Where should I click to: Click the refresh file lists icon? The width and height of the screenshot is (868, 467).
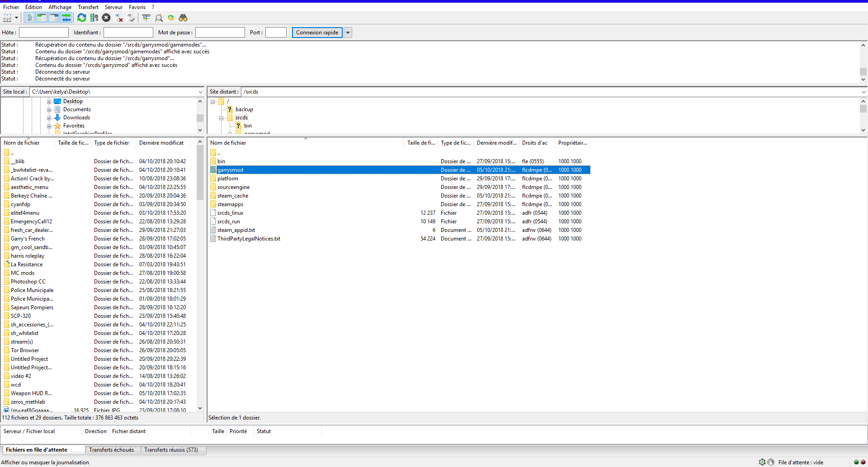(82, 18)
